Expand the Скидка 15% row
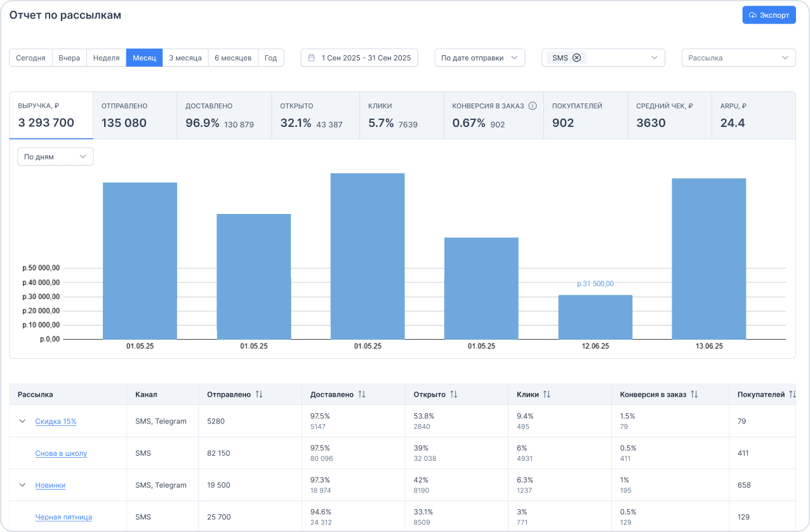 click(22, 421)
